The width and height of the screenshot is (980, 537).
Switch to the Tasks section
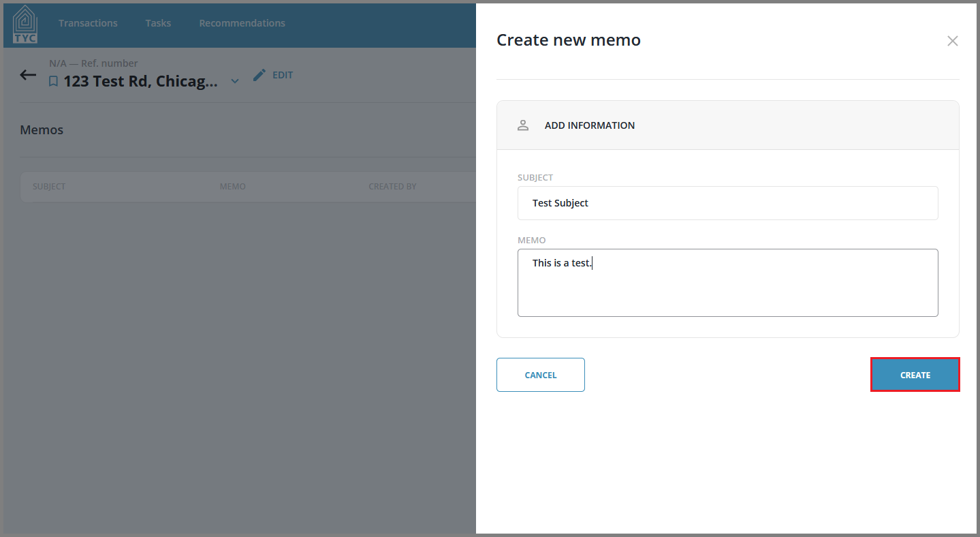(157, 22)
